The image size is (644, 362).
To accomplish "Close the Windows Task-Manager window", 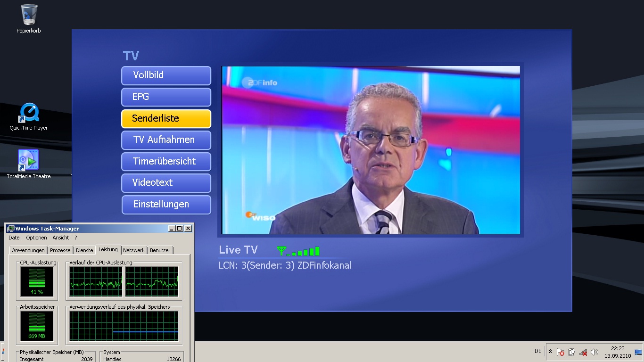I will [x=188, y=229].
